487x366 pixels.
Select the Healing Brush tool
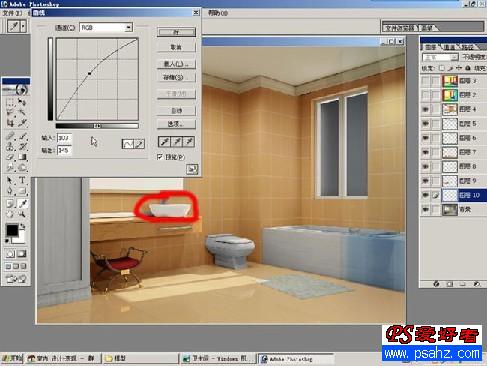(x=10, y=136)
